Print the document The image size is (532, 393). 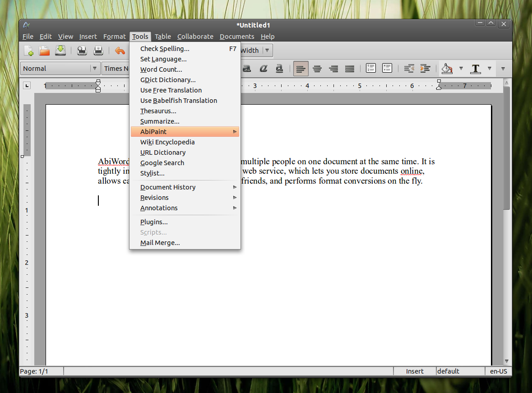pos(98,51)
